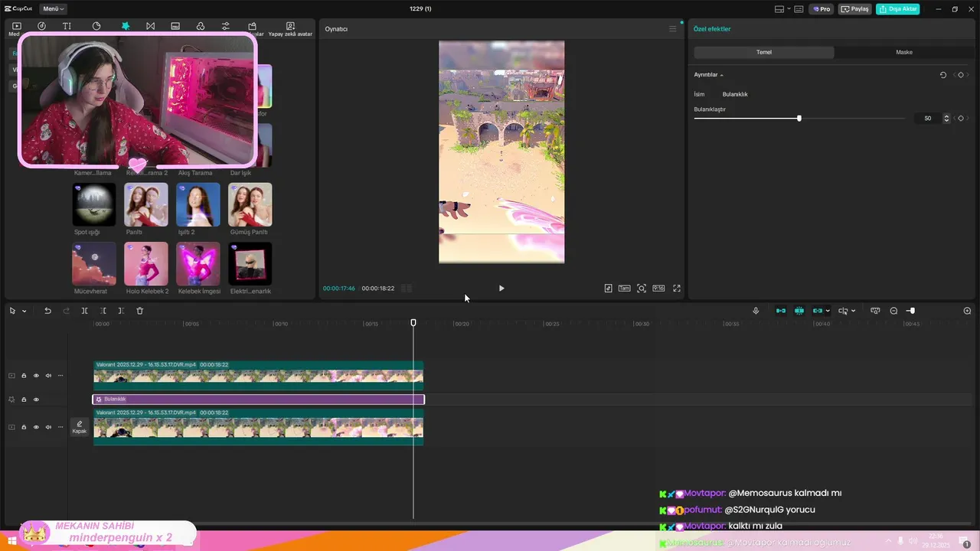This screenshot has height=551, width=980.
Task: Open keyboard shortcuts icon in title bar
Action: click(799, 9)
